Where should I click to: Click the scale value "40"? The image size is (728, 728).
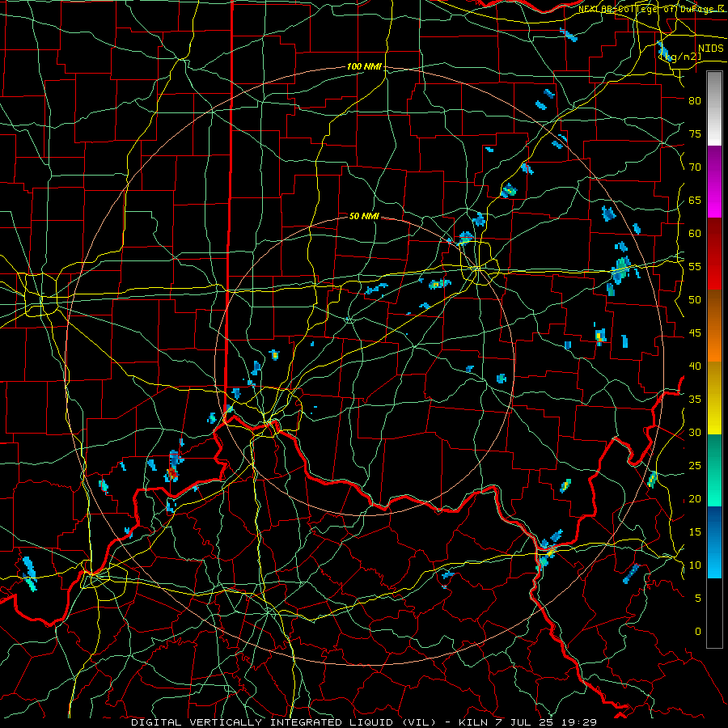695,366
